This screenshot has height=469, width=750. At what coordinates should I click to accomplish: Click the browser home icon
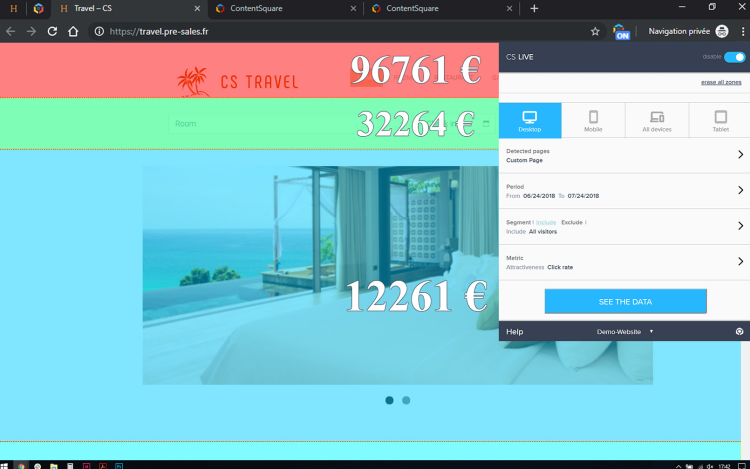click(x=73, y=31)
